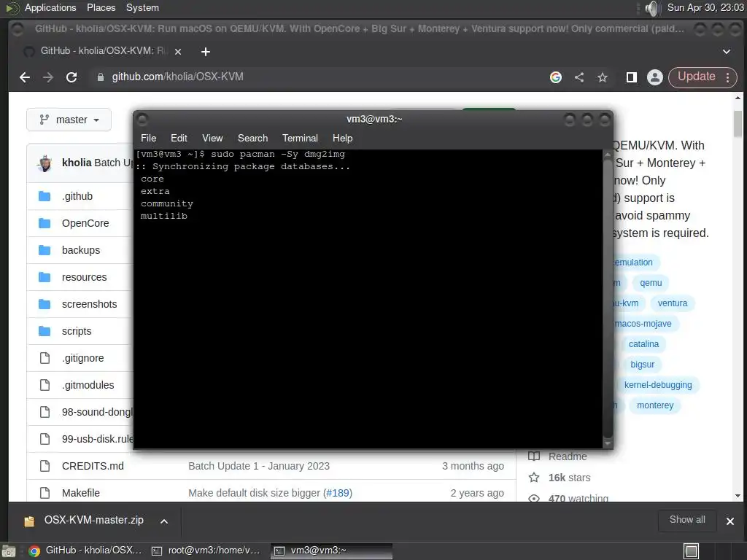This screenshot has width=747, height=560.
Task: Open the terminal Help menu
Action: click(x=343, y=138)
